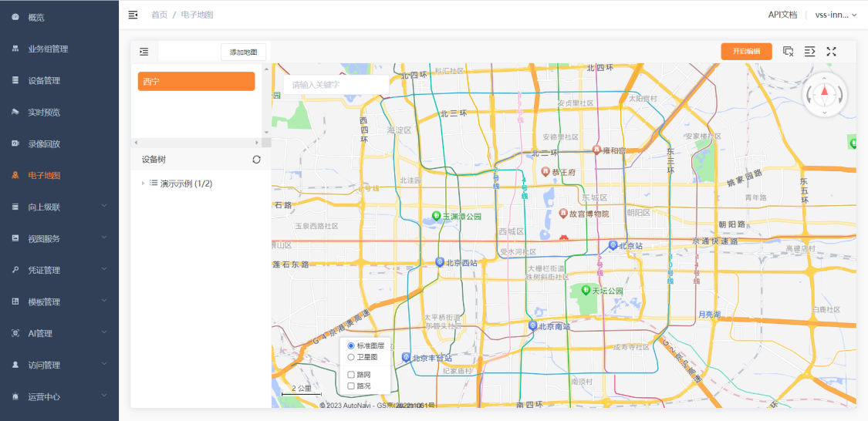Image resolution: width=868 pixels, height=421 pixels.
Task: Click the 玉渊潭公园 park marker
Action: tap(436, 215)
